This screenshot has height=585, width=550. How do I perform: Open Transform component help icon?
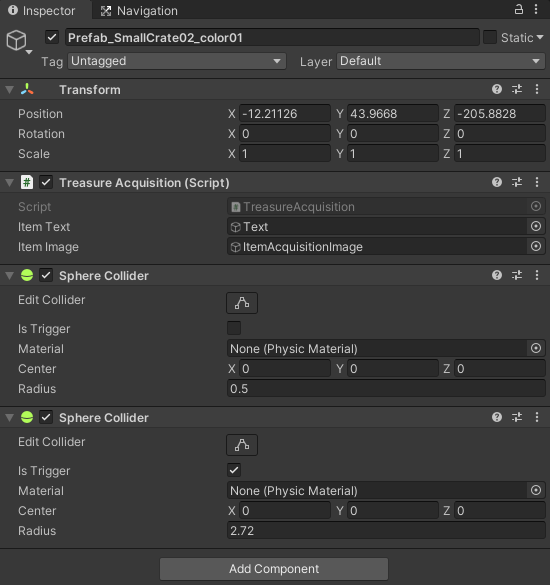[x=497, y=89]
